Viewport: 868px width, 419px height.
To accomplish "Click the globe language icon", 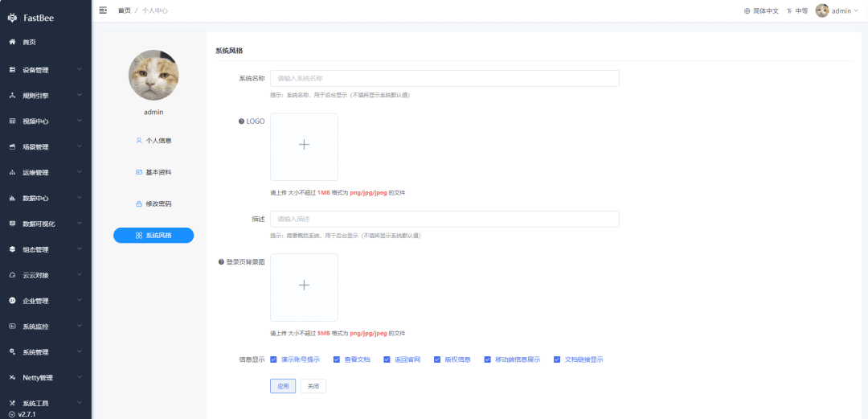I will pyautogui.click(x=747, y=10).
